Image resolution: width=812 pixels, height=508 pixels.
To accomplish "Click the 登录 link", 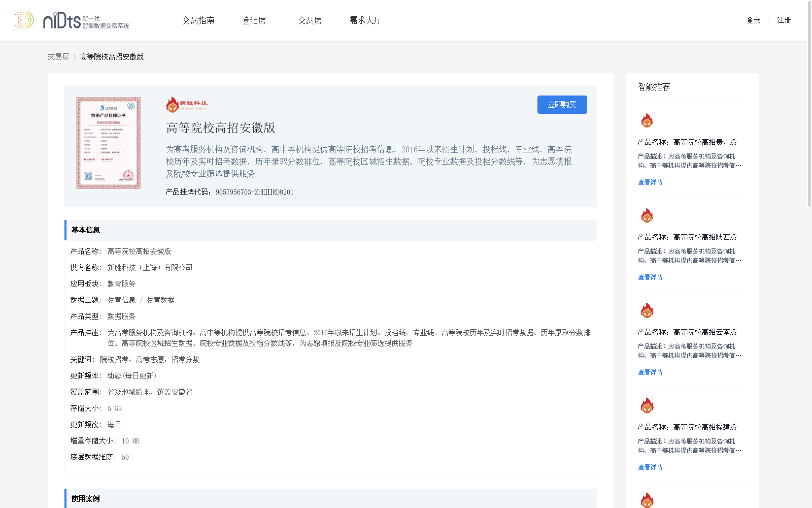I will pos(753,20).
